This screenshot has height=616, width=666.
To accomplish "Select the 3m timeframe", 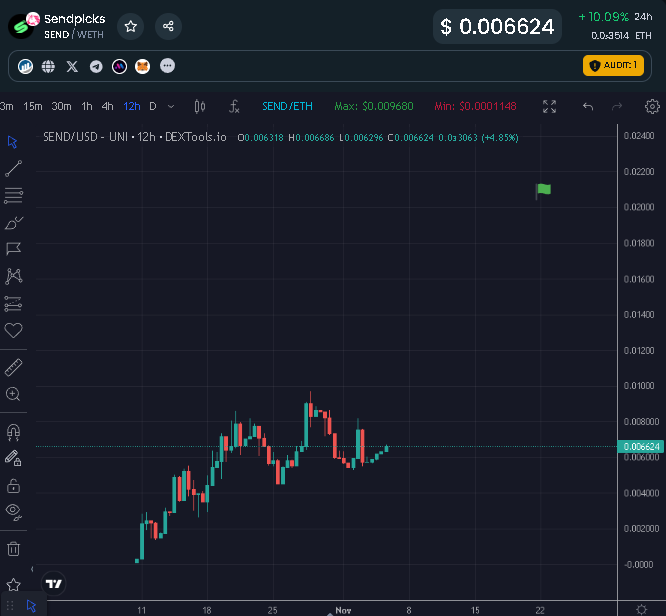I will coord(6,106).
